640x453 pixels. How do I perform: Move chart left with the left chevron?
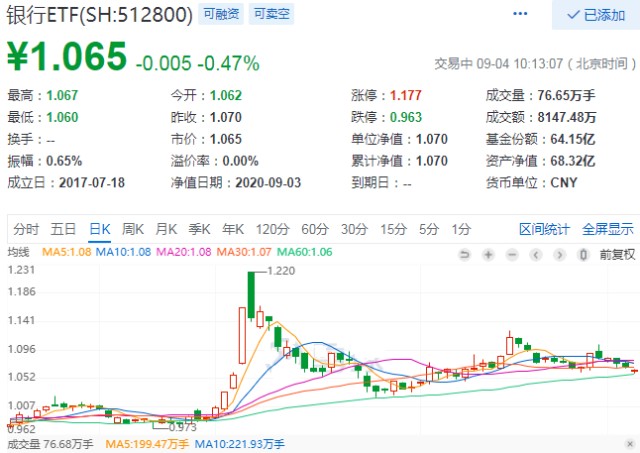(x=536, y=255)
